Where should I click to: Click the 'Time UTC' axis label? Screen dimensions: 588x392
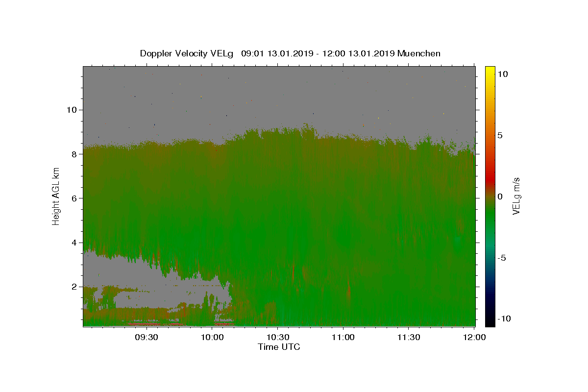tap(279, 347)
